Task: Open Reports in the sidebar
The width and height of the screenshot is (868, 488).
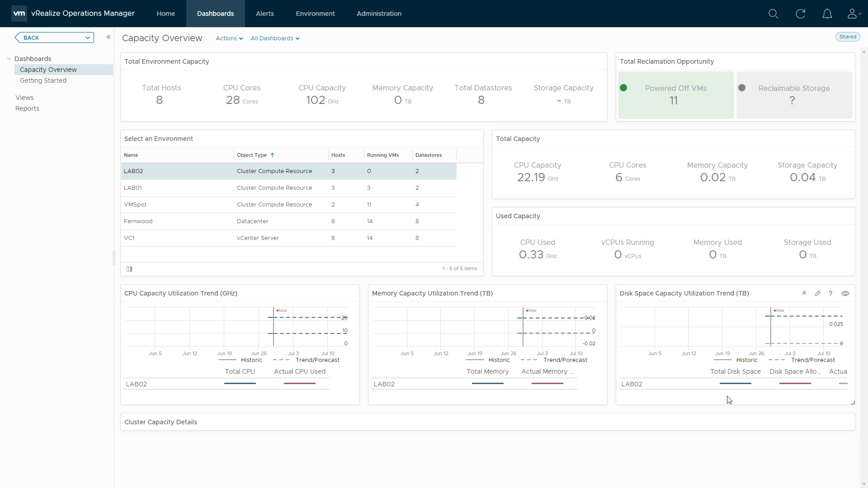Action: pos(27,108)
